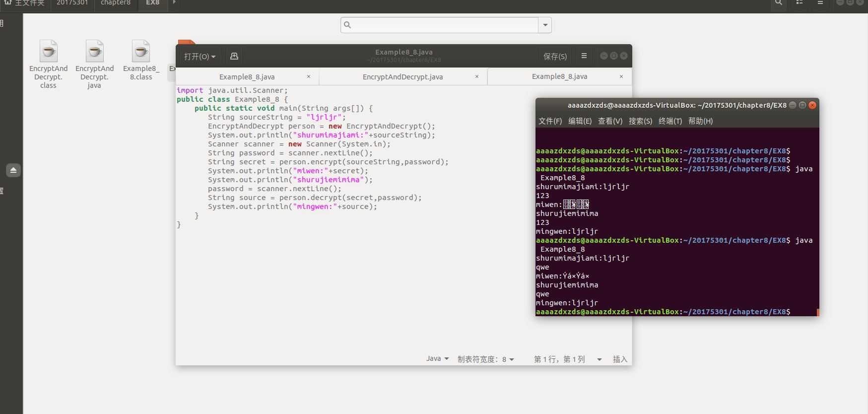Image resolution: width=868 pixels, height=414 pixels.
Task: Click the new document icon in gedit header
Action: coord(234,56)
